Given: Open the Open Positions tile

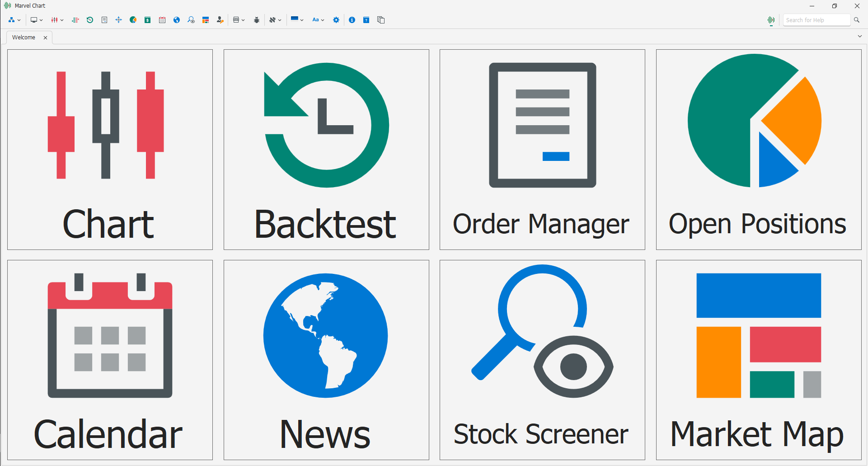Looking at the screenshot, I should [x=759, y=150].
